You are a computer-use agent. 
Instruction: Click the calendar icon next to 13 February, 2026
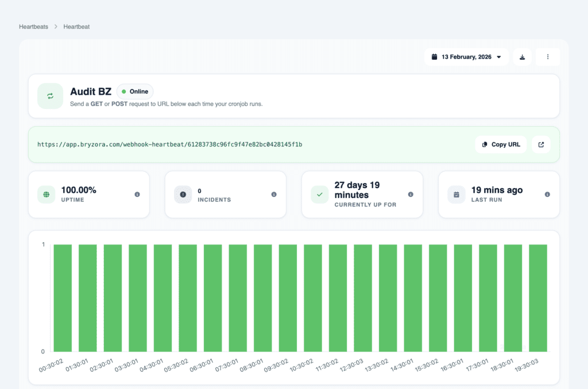tap(435, 56)
